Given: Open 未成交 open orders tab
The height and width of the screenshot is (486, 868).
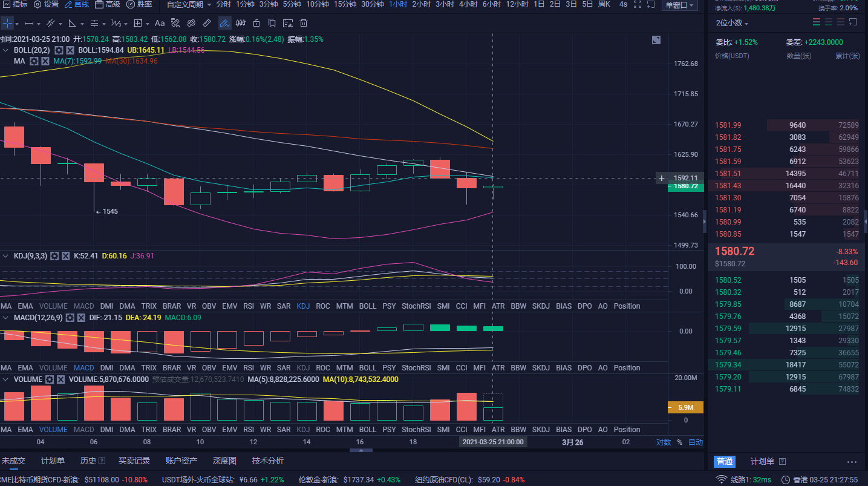Looking at the screenshot, I should (13, 461).
